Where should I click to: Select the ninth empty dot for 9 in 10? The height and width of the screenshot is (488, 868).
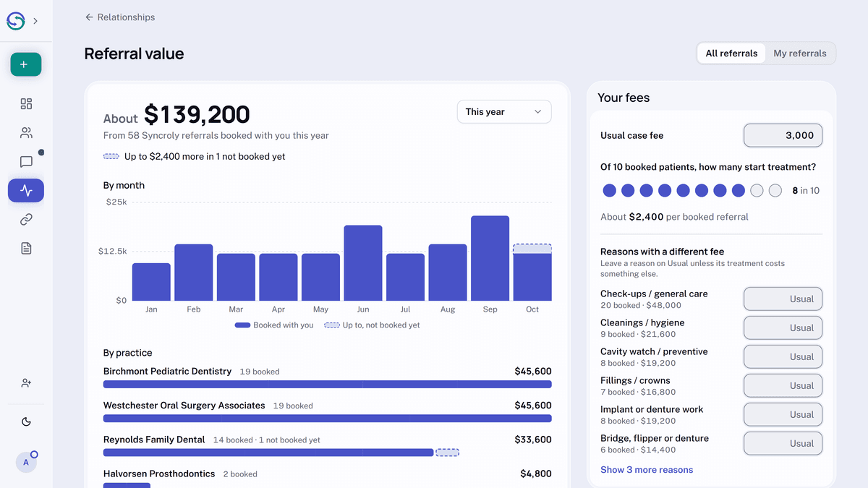click(x=757, y=191)
